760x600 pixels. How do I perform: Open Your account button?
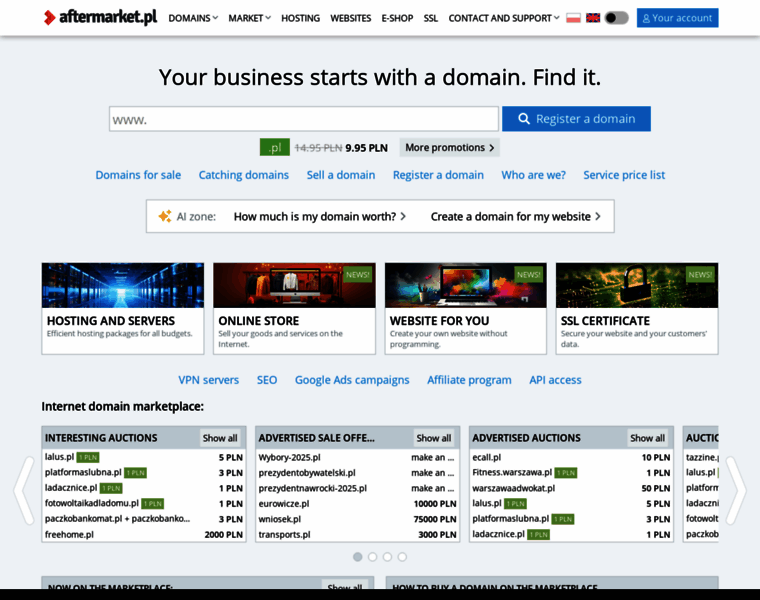point(677,18)
